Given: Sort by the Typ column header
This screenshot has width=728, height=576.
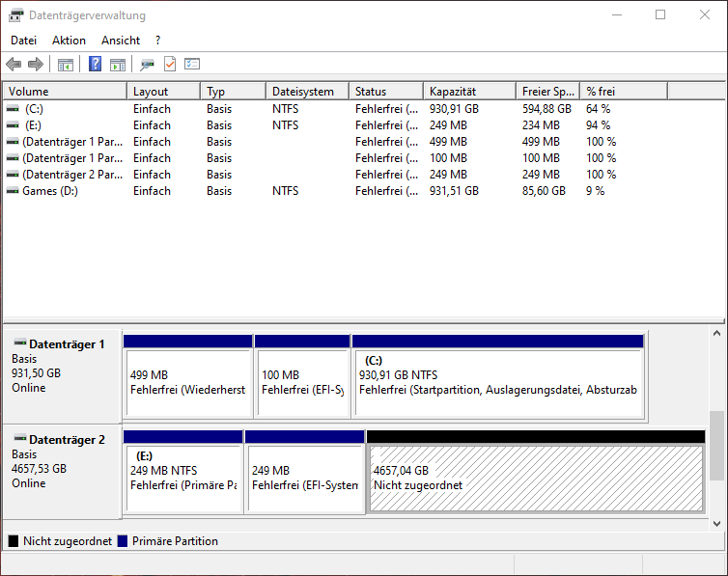Looking at the screenshot, I should [234, 92].
